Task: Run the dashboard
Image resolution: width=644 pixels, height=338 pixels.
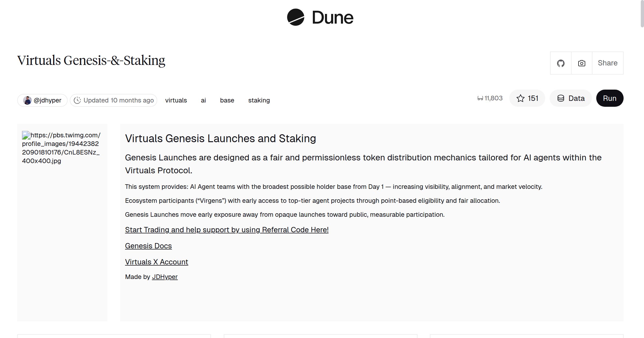Action: point(610,98)
